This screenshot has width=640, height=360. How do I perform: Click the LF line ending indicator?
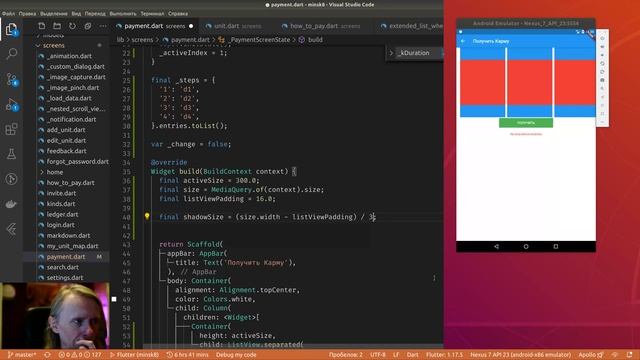point(396,355)
